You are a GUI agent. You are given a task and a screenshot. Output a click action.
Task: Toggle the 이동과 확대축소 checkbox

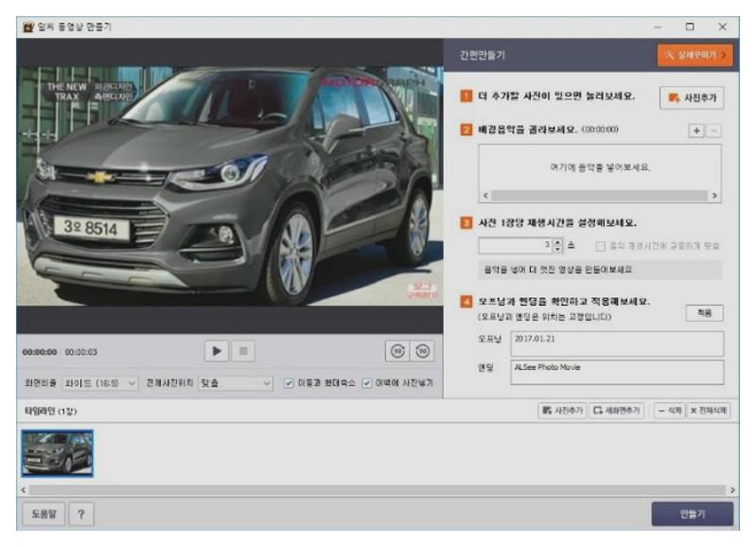tap(289, 383)
